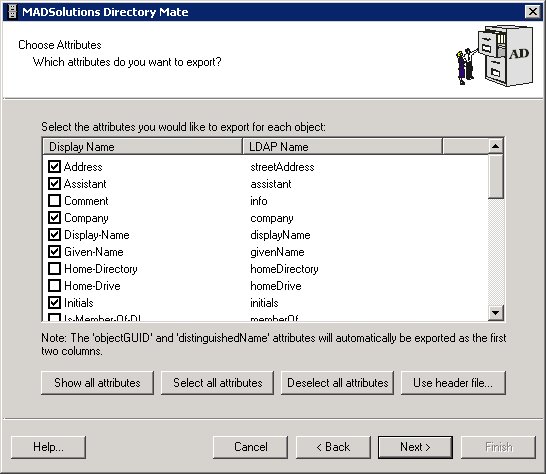Click Select all attributes button
This screenshot has width=546, height=474.
[x=218, y=383]
